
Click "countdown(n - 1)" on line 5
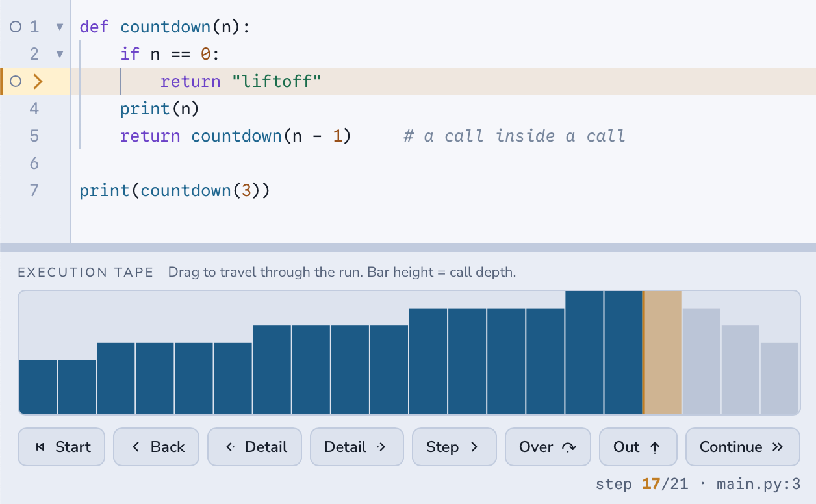[271, 136]
